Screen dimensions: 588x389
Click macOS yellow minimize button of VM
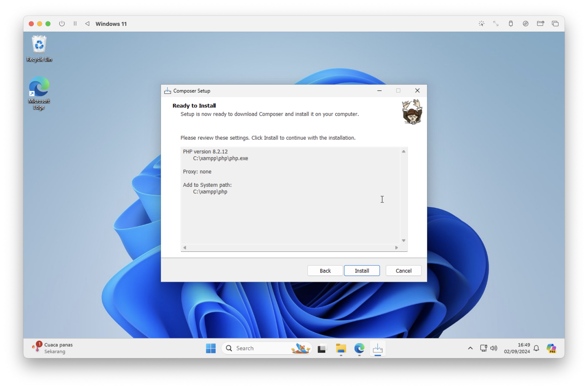point(40,24)
